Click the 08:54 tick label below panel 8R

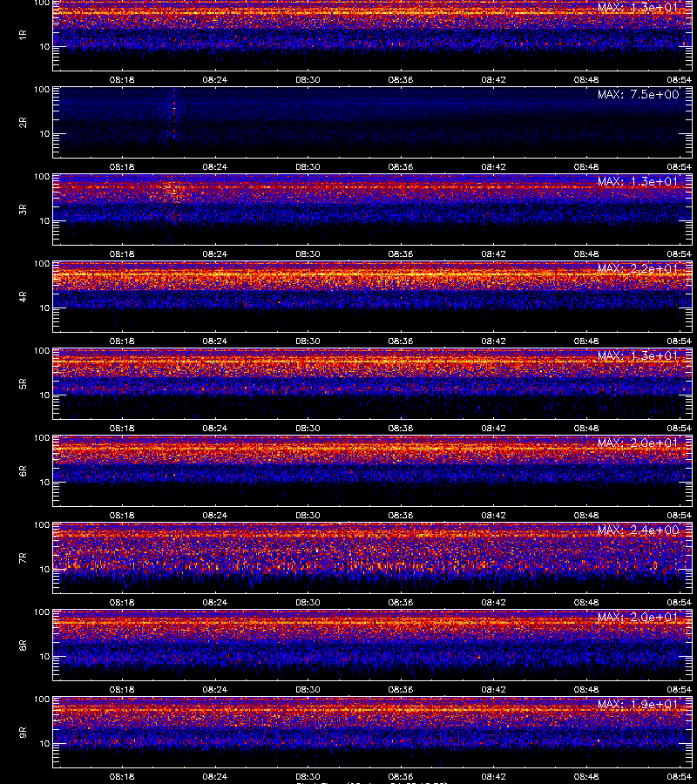coord(679,689)
